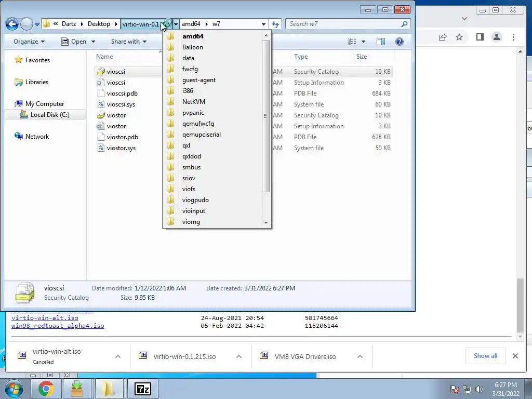This screenshot has width=532, height=399.
Task: Expand options for virtio-win-alt.iso download
Action: click(x=118, y=356)
